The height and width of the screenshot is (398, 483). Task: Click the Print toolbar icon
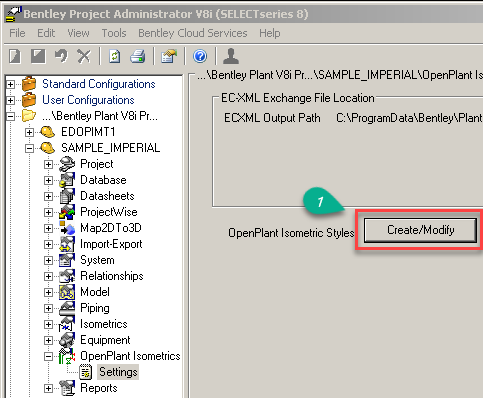[x=138, y=56]
